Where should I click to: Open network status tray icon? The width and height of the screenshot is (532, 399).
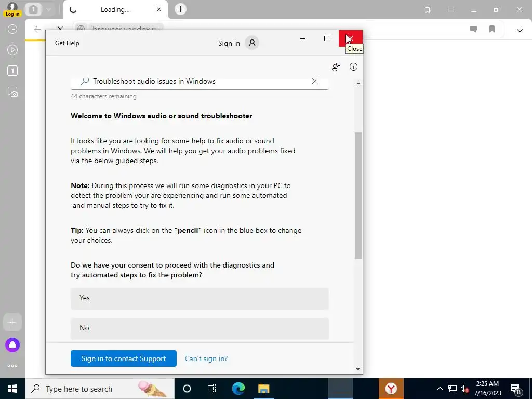[x=453, y=389]
